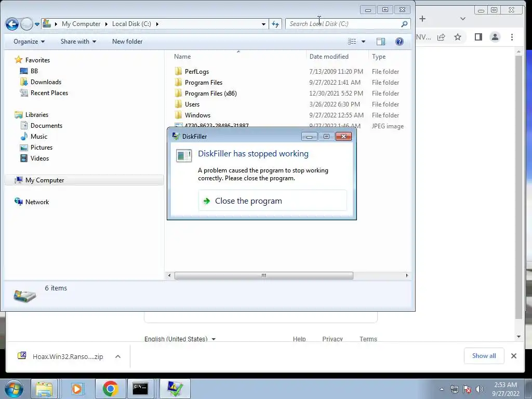
Task: Click the Privacy link in Chrome page
Action: 332,339
